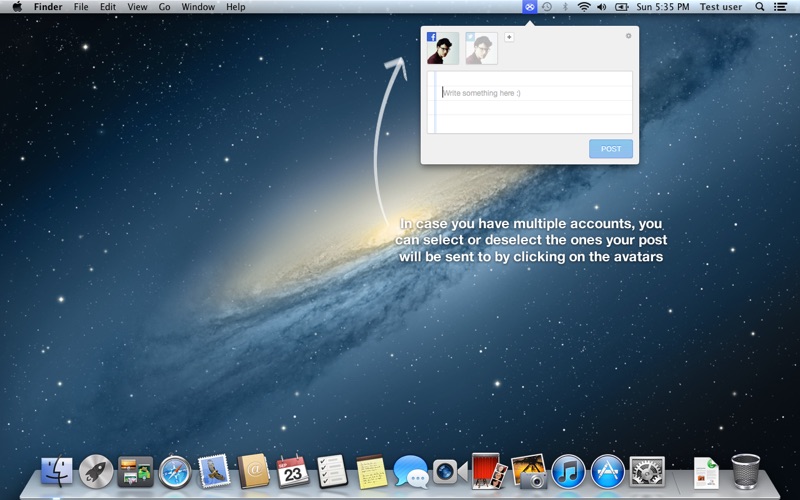Image resolution: width=800 pixels, height=500 pixels.
Task: Open the Wi-Fi status menu
Action: click(583, 7)
